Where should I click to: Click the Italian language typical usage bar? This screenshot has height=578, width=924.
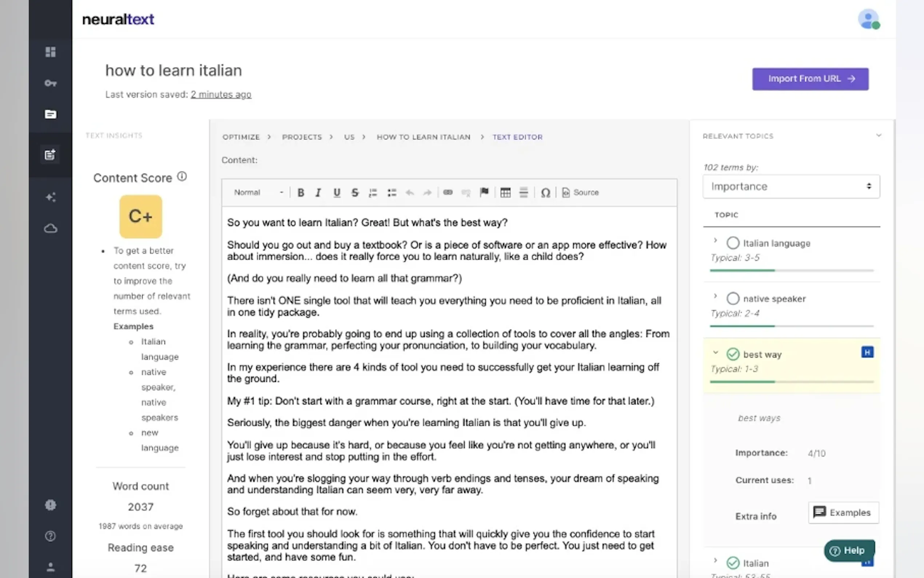pos(791,270)
